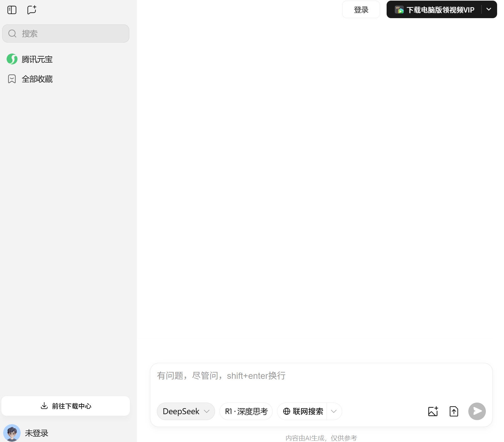Click the download icon on 前往下载中心
Image resolution: width=504 pixels, height=442 pixels.
tap(44, 406)
